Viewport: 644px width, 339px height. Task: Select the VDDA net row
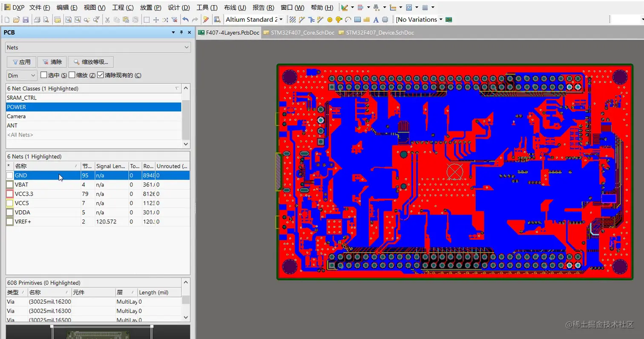point(98,212)
